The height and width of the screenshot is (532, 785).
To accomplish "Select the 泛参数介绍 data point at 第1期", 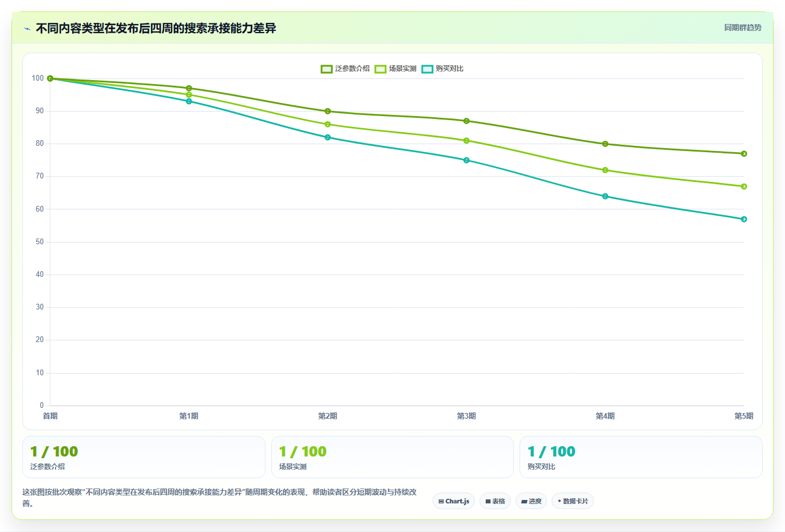I will click(x=189, y=88).
